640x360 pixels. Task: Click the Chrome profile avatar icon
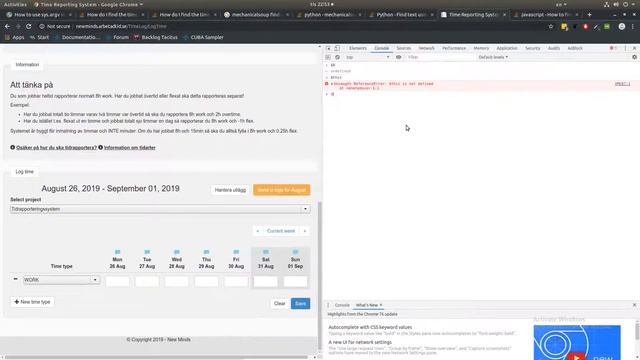click(622, 26)
